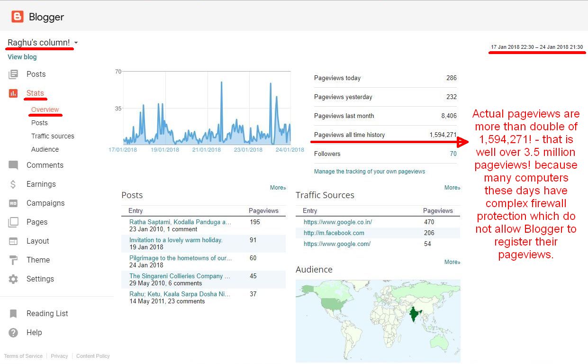588x364 pixels.
Task: Click the Followers count 70
Action: coord(453,154)
